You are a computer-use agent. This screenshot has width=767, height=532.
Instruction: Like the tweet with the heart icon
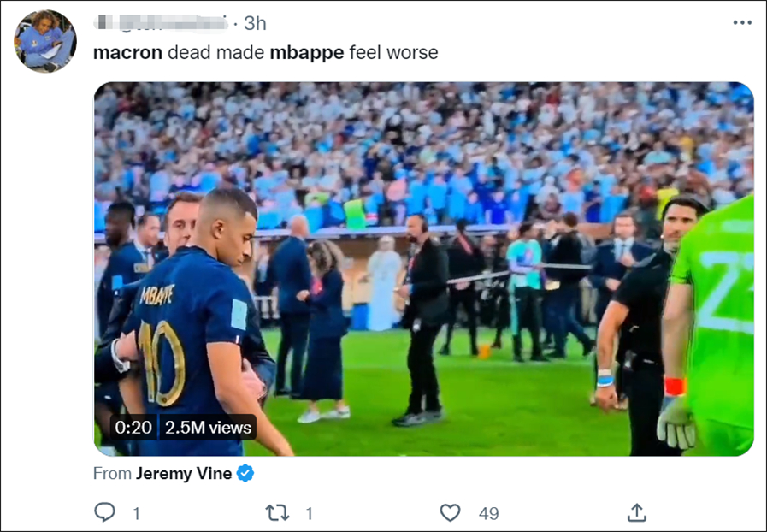[450, 512]
